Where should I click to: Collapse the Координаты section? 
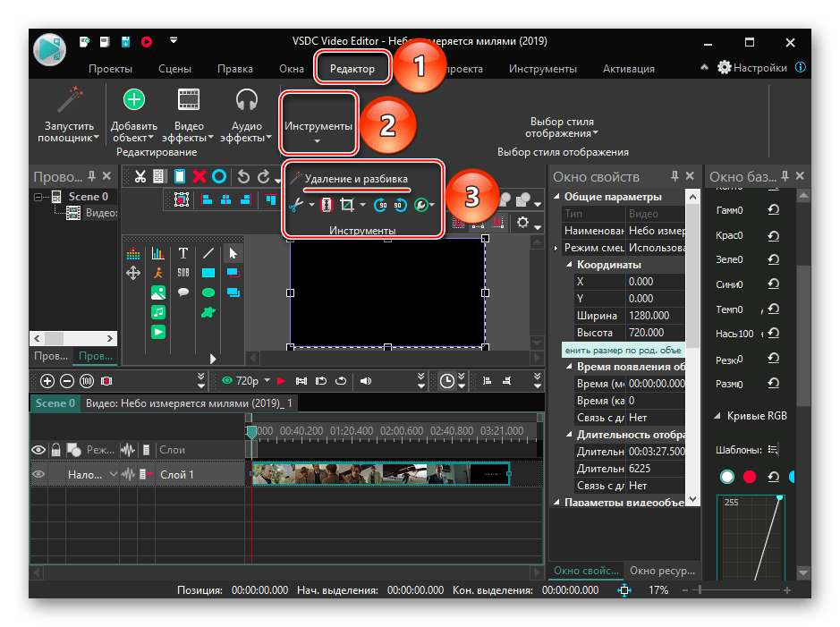click(570, 265)
